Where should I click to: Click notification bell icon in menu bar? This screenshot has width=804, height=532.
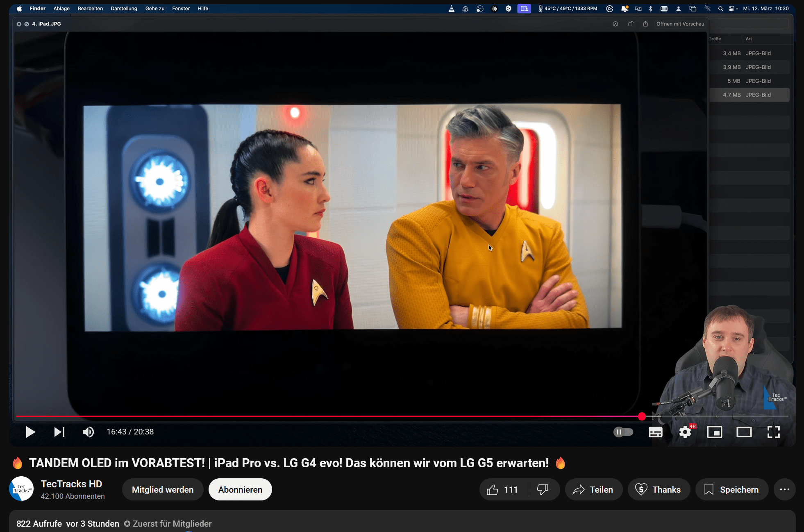click(x=625, y=9)
